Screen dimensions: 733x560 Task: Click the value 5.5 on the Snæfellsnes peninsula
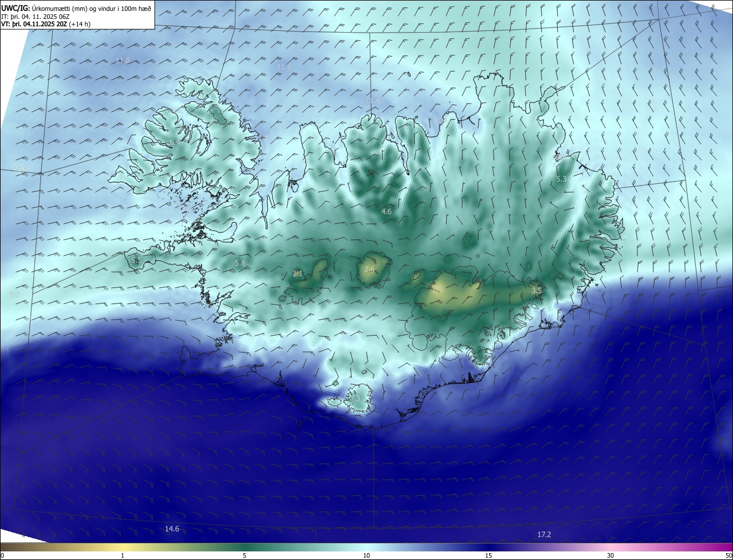tap(136, 261)
